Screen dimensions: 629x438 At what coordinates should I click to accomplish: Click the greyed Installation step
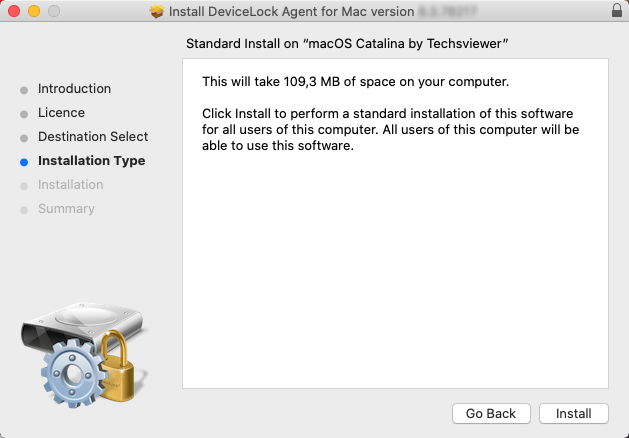(70, 185)
